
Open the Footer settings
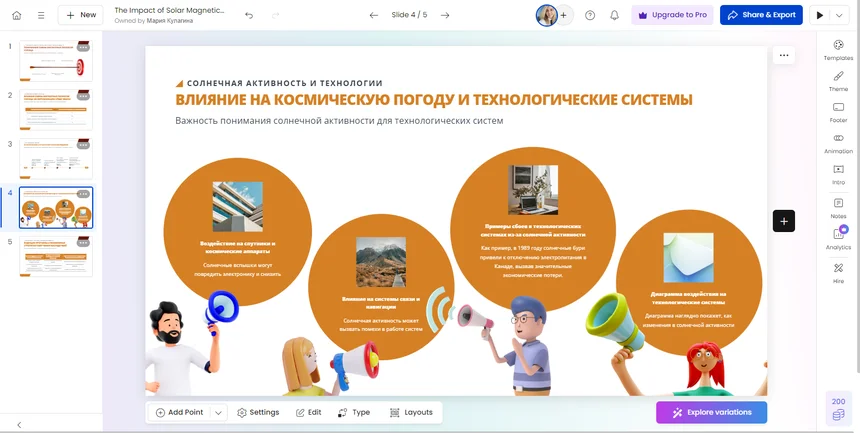838,113
